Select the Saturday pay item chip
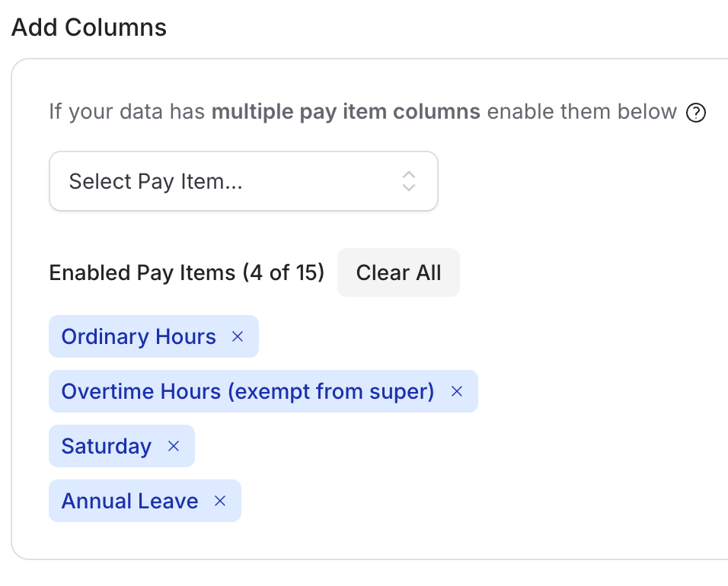The width and height of the screenshot is (728, 586). (x=107, y=446)
